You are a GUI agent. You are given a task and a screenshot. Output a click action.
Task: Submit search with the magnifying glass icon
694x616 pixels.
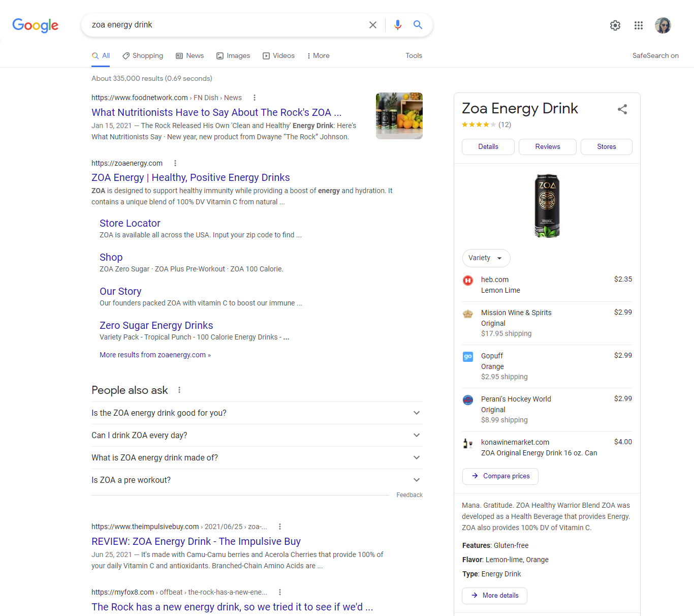(x=418, y=25)
